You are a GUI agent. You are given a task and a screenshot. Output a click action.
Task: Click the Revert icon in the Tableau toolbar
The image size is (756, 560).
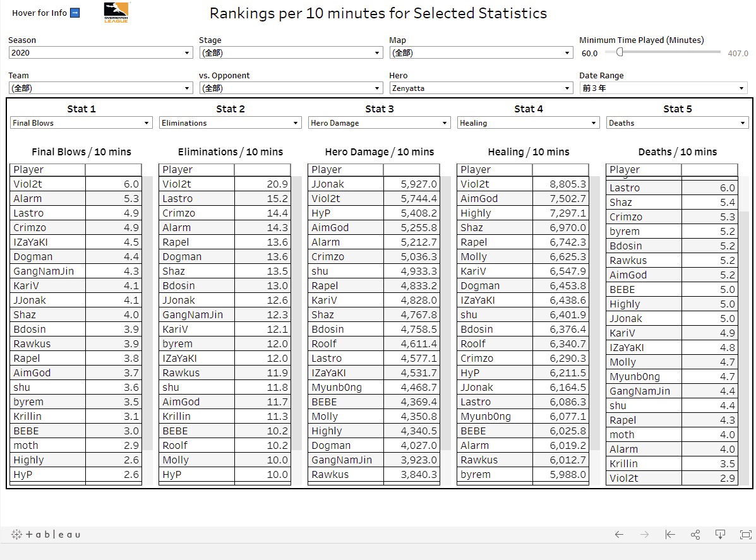(x=670, y=535)
